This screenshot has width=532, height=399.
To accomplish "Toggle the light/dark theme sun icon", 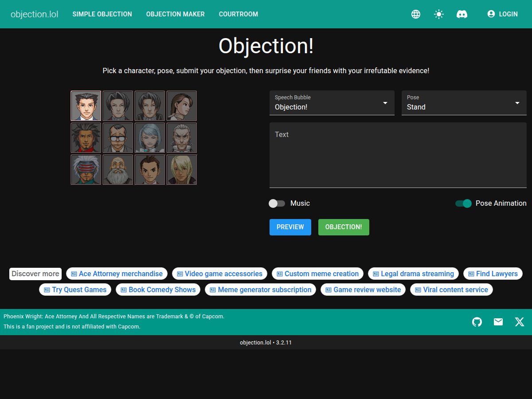I will [x=439, y=14].
